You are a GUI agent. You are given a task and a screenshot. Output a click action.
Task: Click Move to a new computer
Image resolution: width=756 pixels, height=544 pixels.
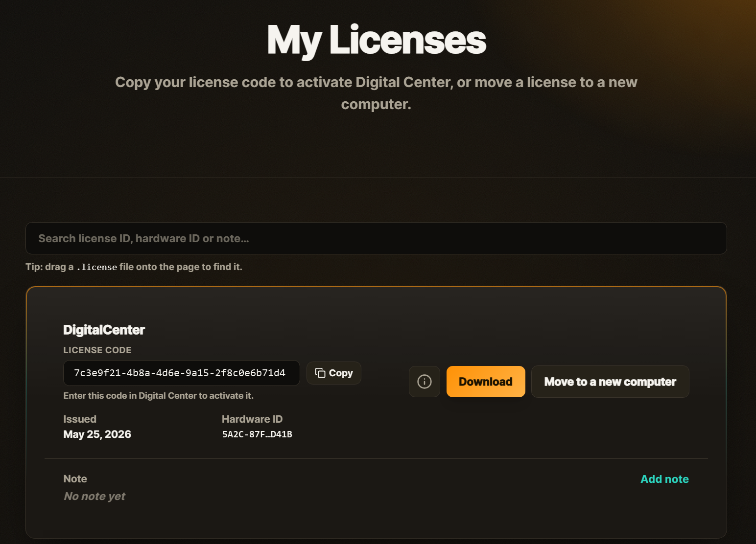[x=610, y=382]
